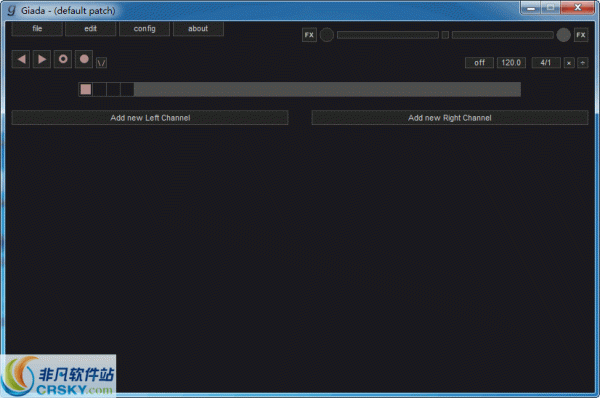Close the Giada window
The height and width of the screenshot is (398, 600).
577,8
